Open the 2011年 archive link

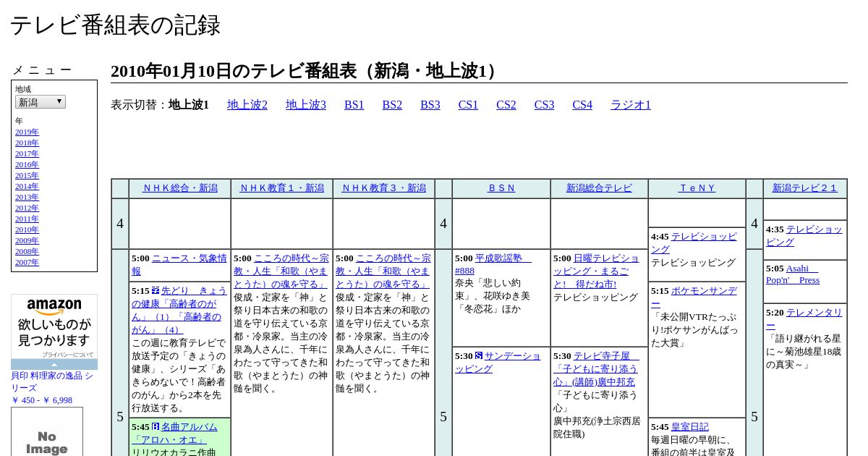click(27, 219)
